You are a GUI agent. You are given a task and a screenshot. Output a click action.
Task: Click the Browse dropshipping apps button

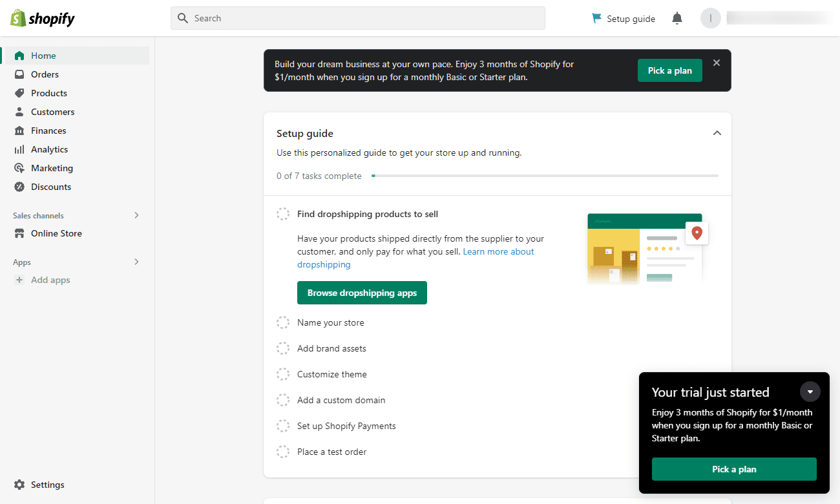click(362, 293)
